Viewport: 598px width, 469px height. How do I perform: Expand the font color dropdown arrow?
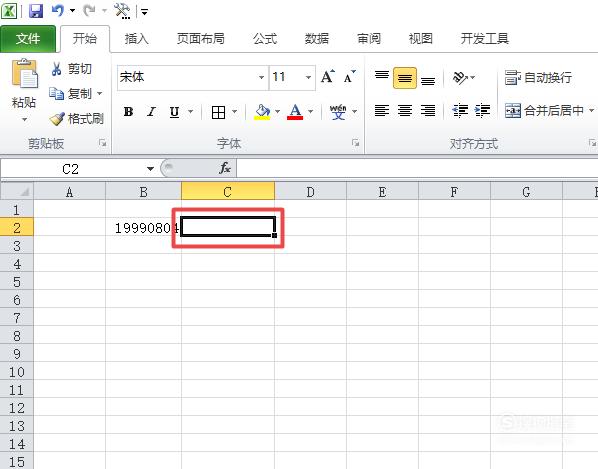[310, 112]
